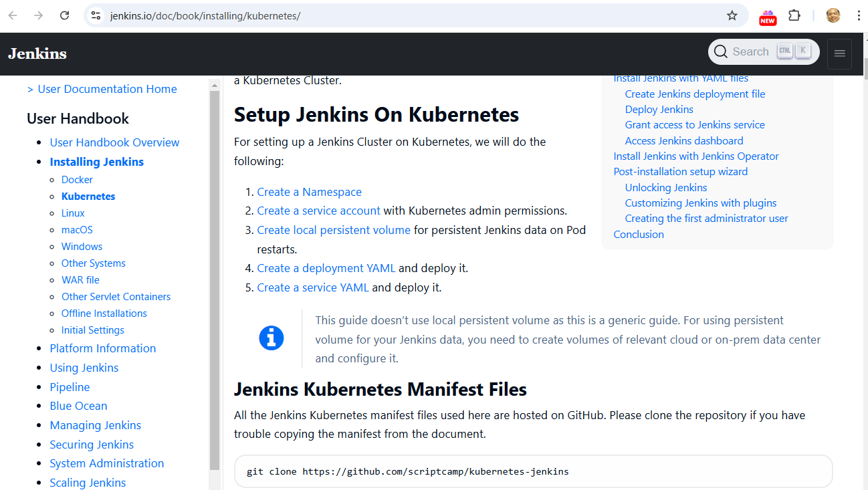Open Using Jenkins section
Image resolution: width=868 pixels, height=490 pixels.
click(x=84, y=368)
